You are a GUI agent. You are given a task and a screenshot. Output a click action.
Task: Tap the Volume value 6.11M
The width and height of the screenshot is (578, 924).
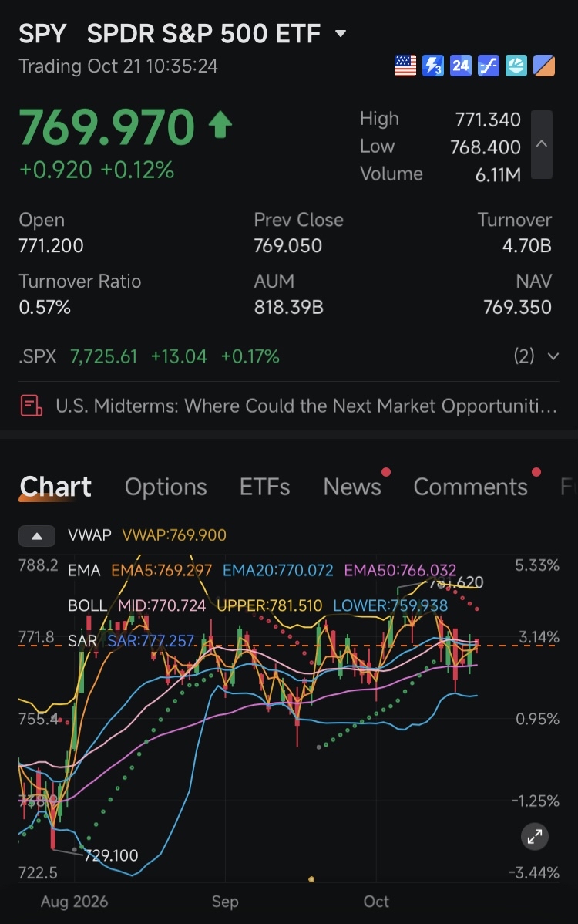[498, 174]
